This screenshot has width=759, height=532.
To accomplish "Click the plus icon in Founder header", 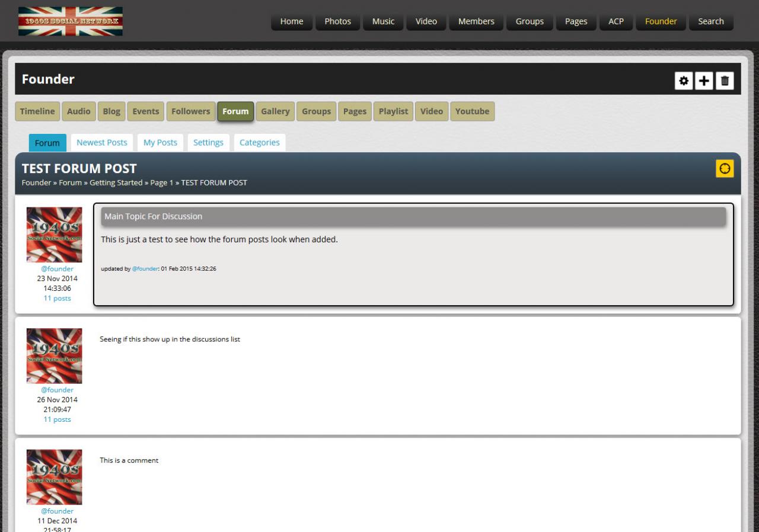I will coord(704,81).
